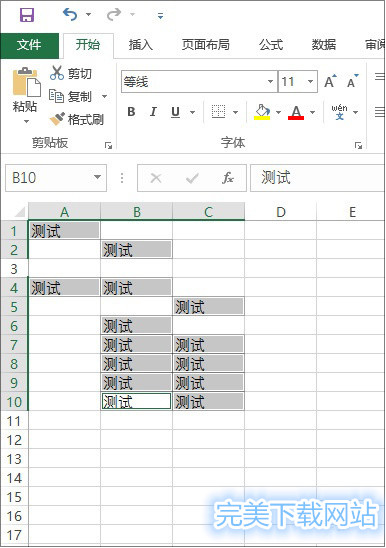
Task: Click cell B2 containing 测试
Action: coord(136,250)
